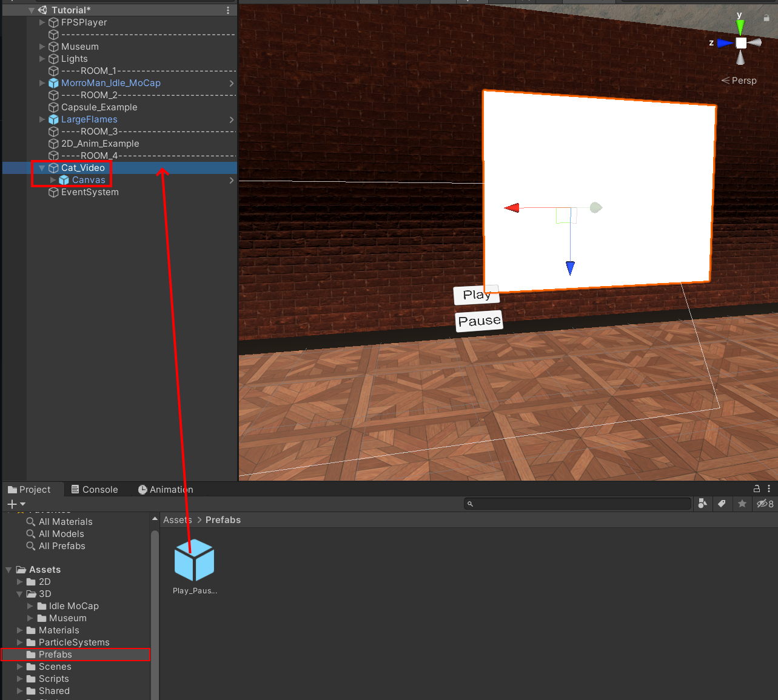Select 2D_Anim_Example in Hierarchy
The image size is (778, 700).
coord(100,144)
